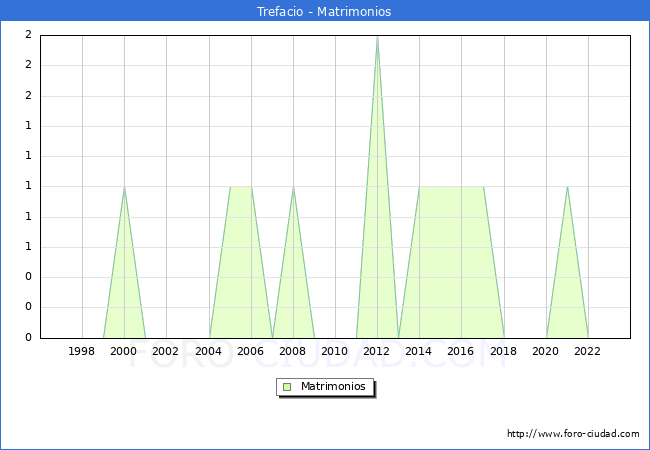
Task: Select the 2014 x-axis label
Action: pyautogui.click(x=419, y=351)
